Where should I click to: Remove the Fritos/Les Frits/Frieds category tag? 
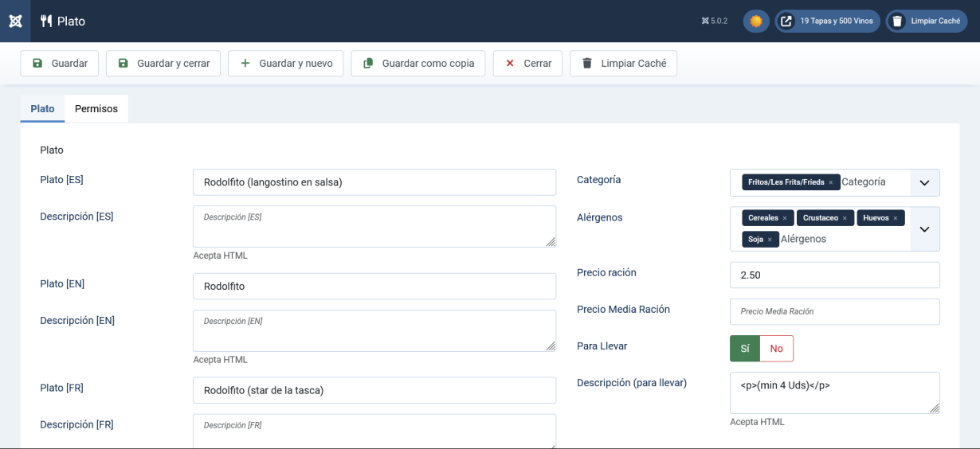[x=830, y=183]
